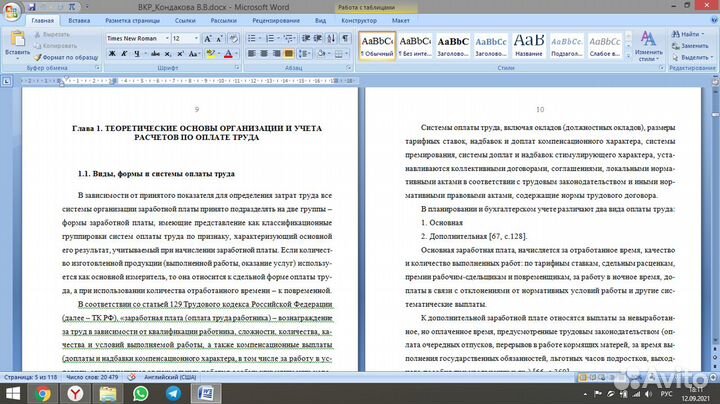Open the font size 12 dropdown

(x=196, y=39)
